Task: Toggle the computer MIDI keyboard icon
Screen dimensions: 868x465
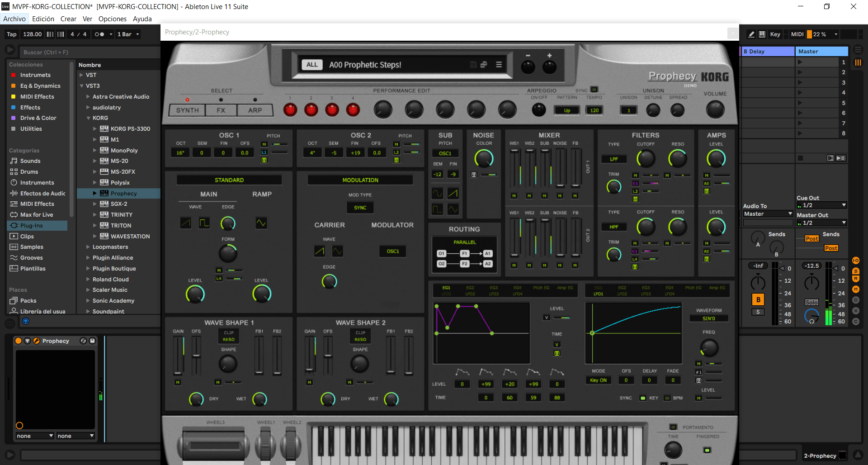Action: pos(762,34)
